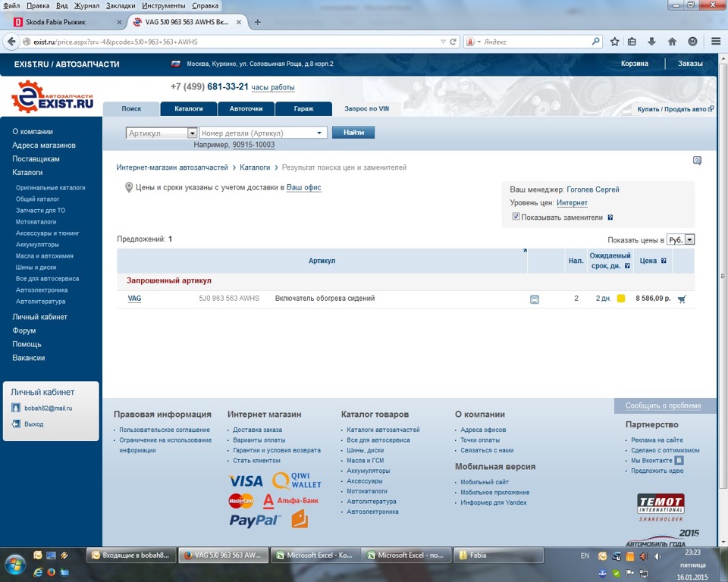Open the downloads arrow icon
Viewport: 728px width, 582px height.
click(x=651, y=42)
